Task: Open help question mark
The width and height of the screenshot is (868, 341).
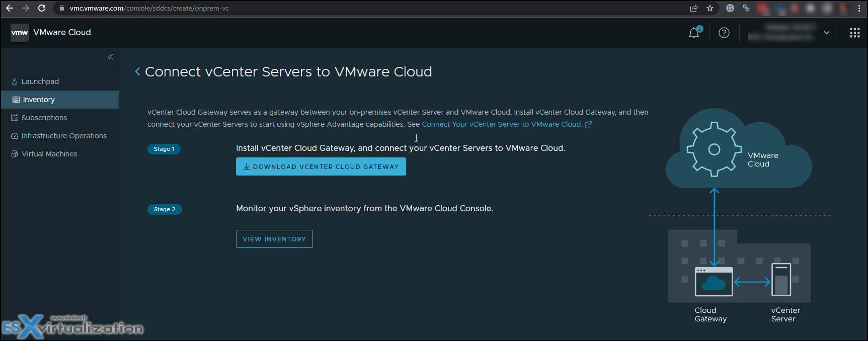Action: coord(724,33)
